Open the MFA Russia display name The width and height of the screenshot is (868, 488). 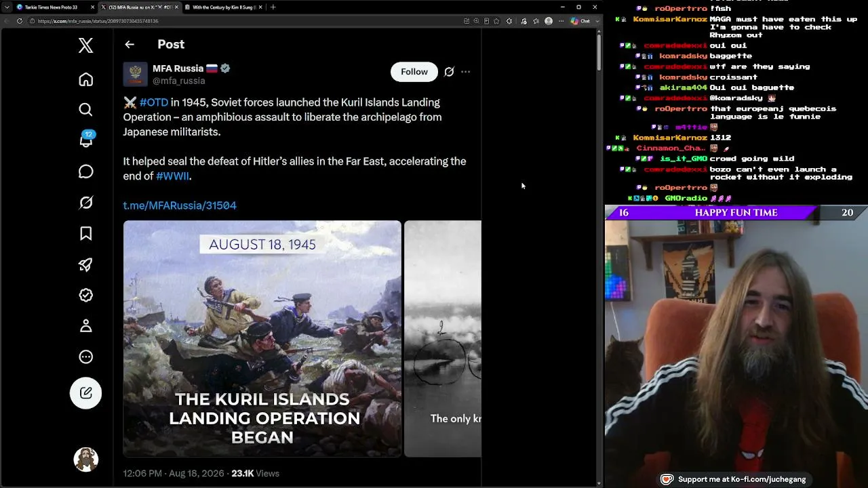coord(178,68)
